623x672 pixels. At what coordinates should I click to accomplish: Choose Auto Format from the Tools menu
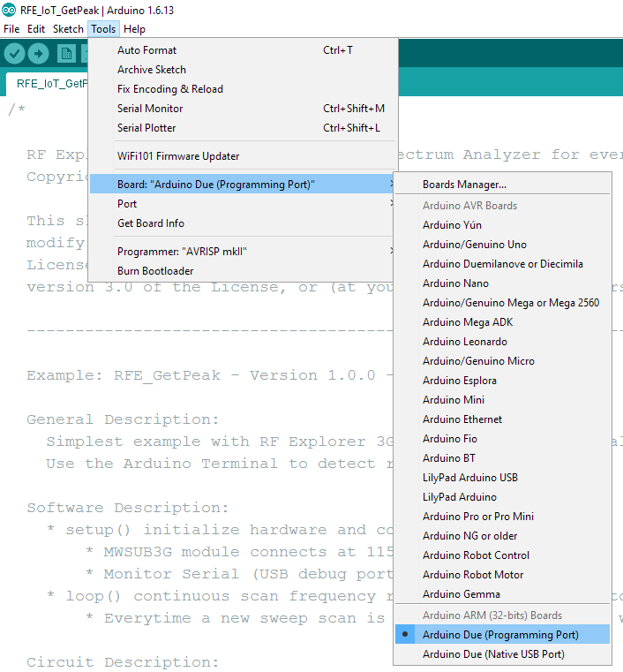pyautogui.click(x=243, y=50)
